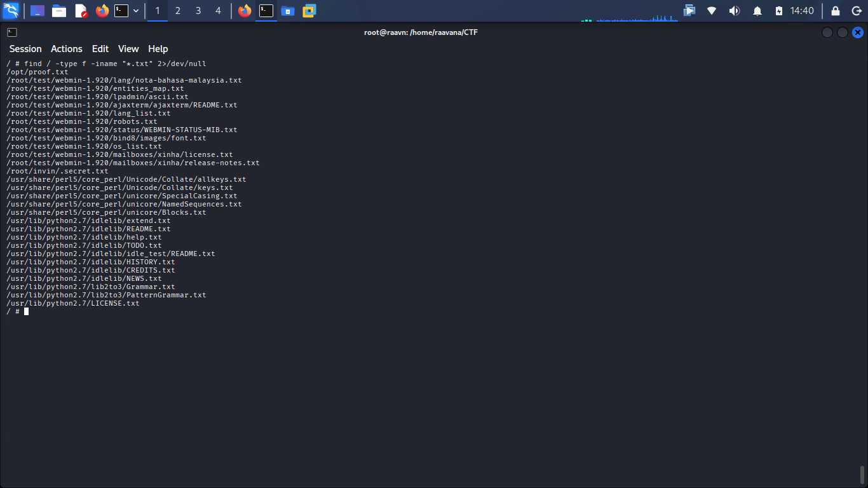
Task: Open the Wi-Fi network tray icon
Action: click(712, 11)
